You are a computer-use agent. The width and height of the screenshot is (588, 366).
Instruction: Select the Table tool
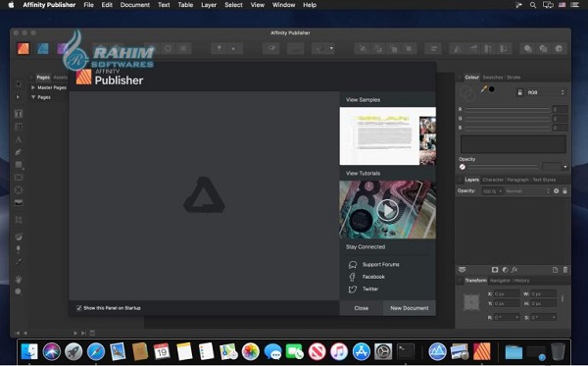pos(19,127)
